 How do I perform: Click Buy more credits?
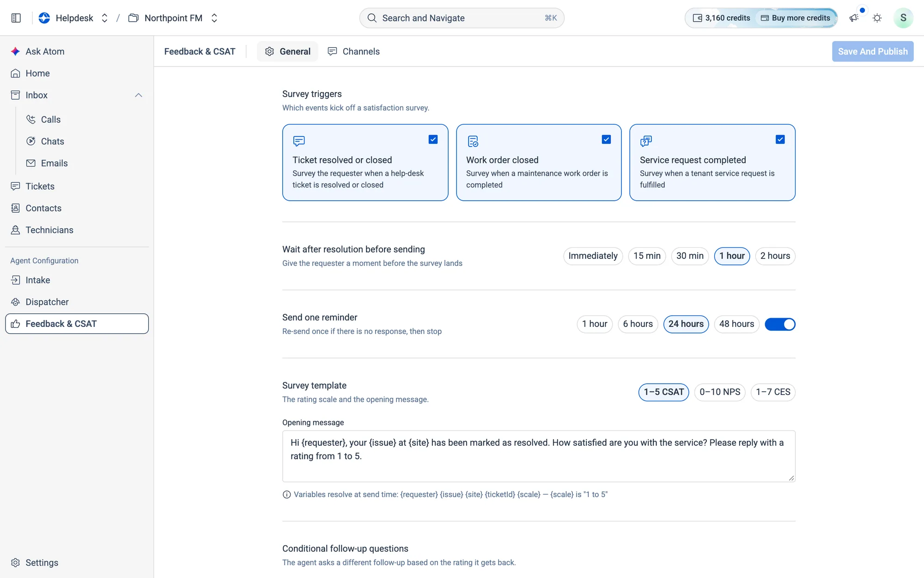(796, 18)
